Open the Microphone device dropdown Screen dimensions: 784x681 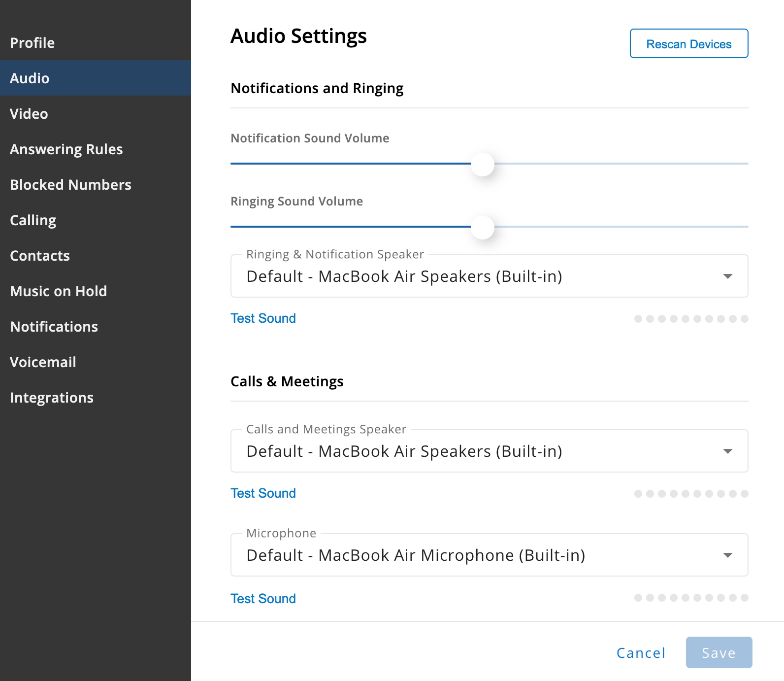(x=490, y=555)
